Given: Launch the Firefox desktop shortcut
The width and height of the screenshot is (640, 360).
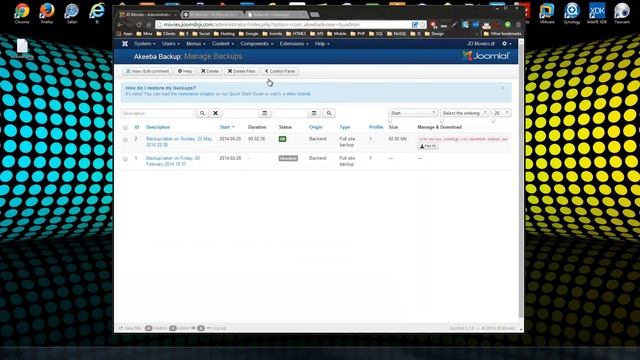Looking at the screenshot, I should click(x=47, y=12).
